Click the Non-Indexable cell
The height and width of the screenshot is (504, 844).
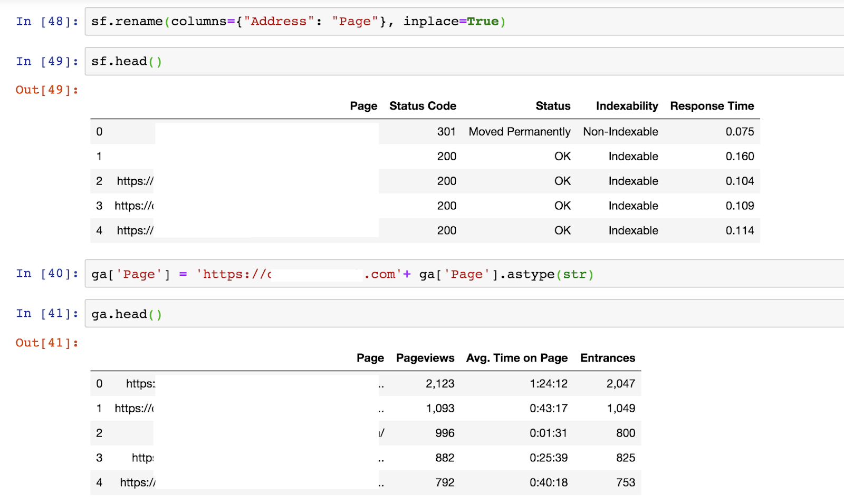[620, 132]
